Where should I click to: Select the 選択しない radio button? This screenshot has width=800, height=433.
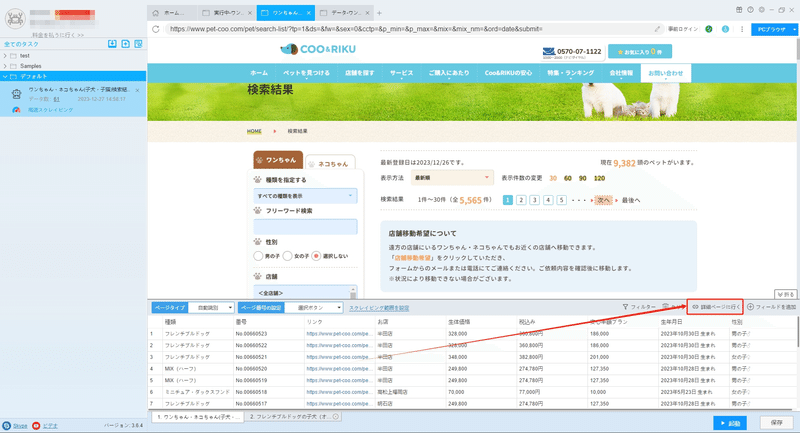click(x=316, y=256)
